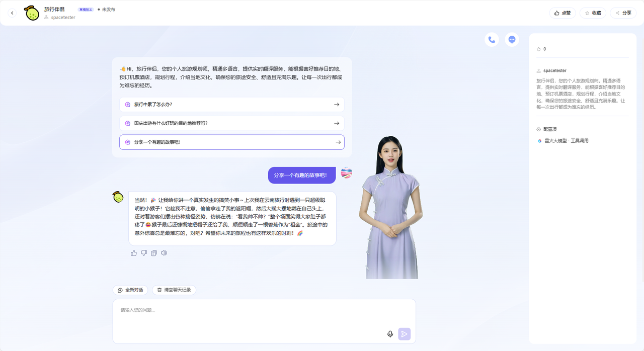Pick the 分享一个有趣的故事吧 suggestion
Screen dimensions: 644x351
pos(231,142)
